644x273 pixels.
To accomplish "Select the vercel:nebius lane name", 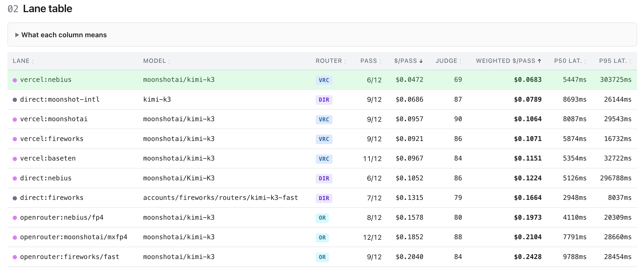I will click(46, 80).
